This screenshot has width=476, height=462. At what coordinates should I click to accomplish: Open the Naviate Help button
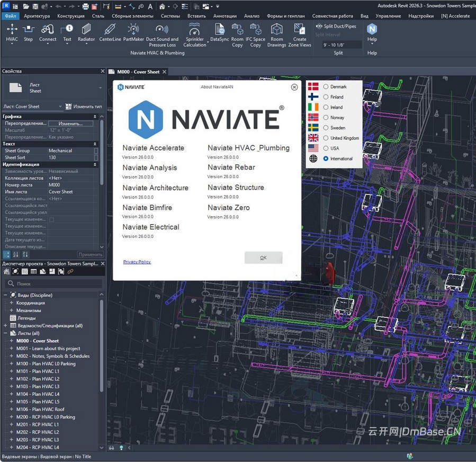[372, 33]
